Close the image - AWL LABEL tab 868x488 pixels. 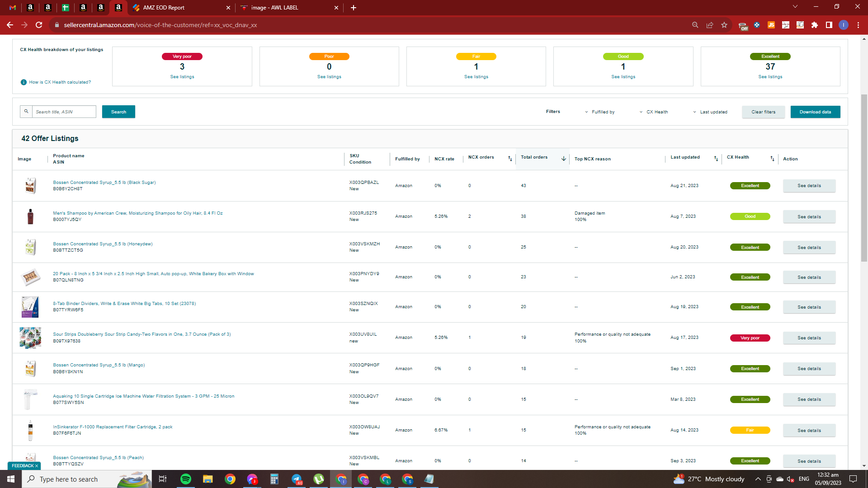point(336,8)
